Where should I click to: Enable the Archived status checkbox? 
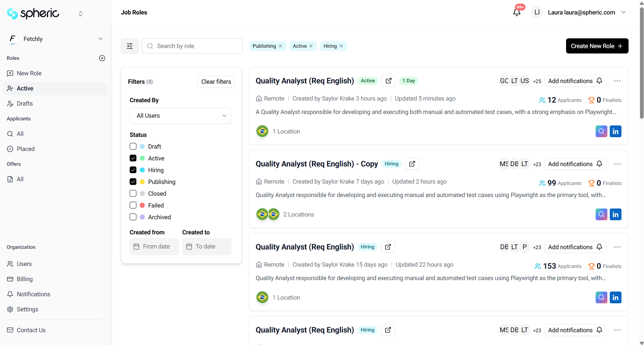pos(133,217)
